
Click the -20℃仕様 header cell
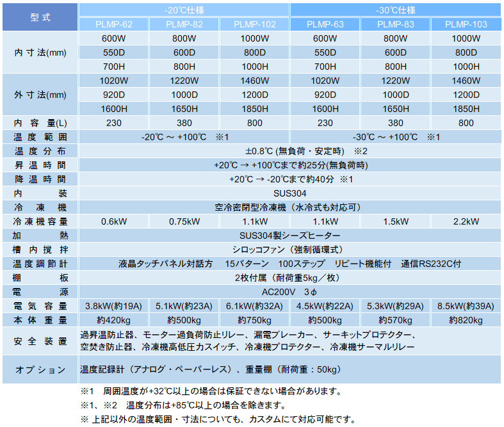pyautogui.click(x=184, y=10)
